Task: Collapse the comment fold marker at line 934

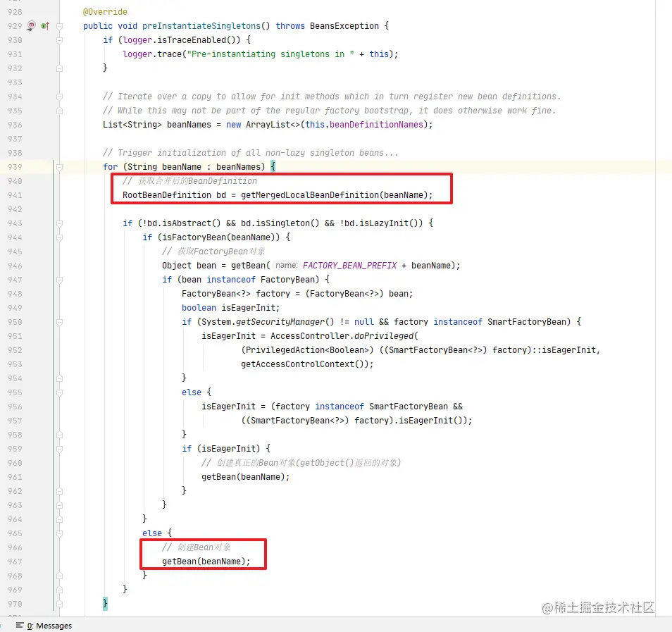Action: [x=60, y=97]
